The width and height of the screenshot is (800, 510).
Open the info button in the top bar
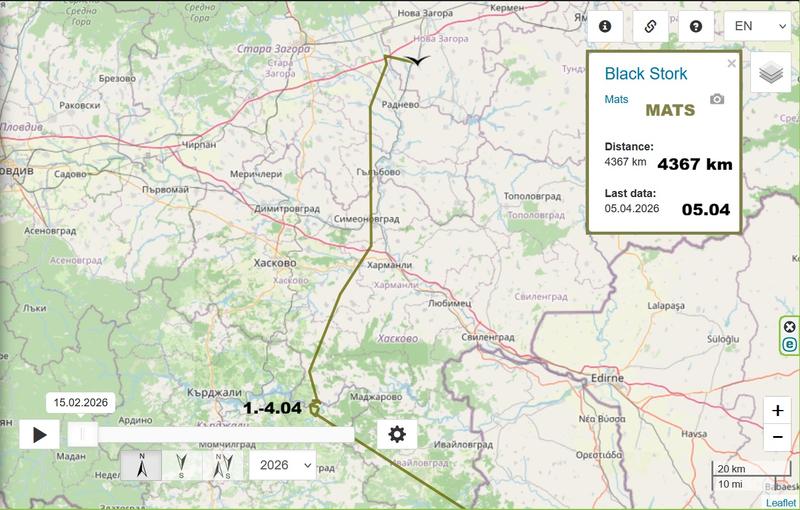pos(605,27)
